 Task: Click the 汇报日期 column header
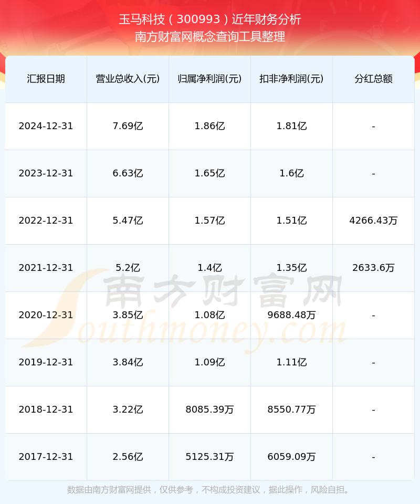tap(46, 79)
